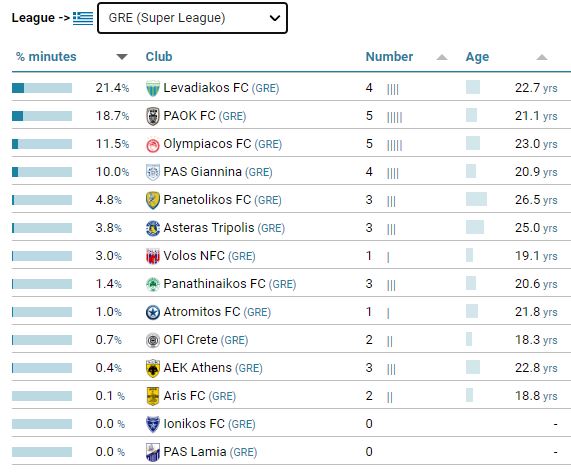571x472 pixels.
Task: Click the Panetolikos FC club crest
Action: 153,201
